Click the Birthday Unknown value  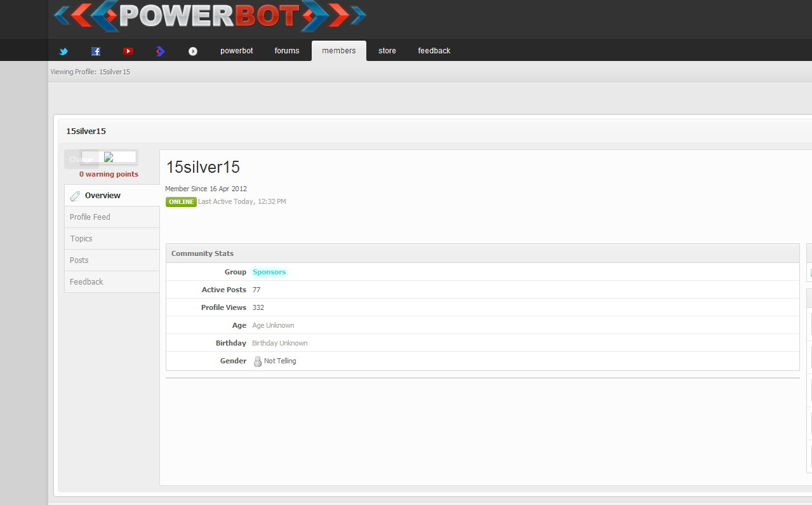click(279, 343)
